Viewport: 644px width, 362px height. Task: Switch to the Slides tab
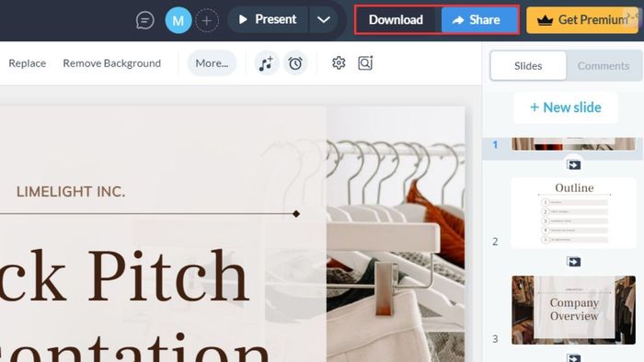(528, 65)
